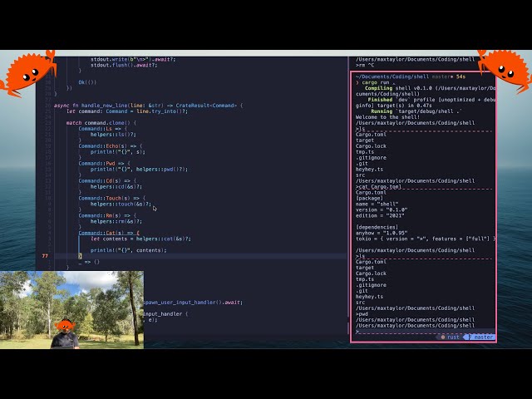Click the 'Command::Cat(s) => {' match arm
Image resolution: width=532 pixels, height=399 pixels.
tap(109, 233)
